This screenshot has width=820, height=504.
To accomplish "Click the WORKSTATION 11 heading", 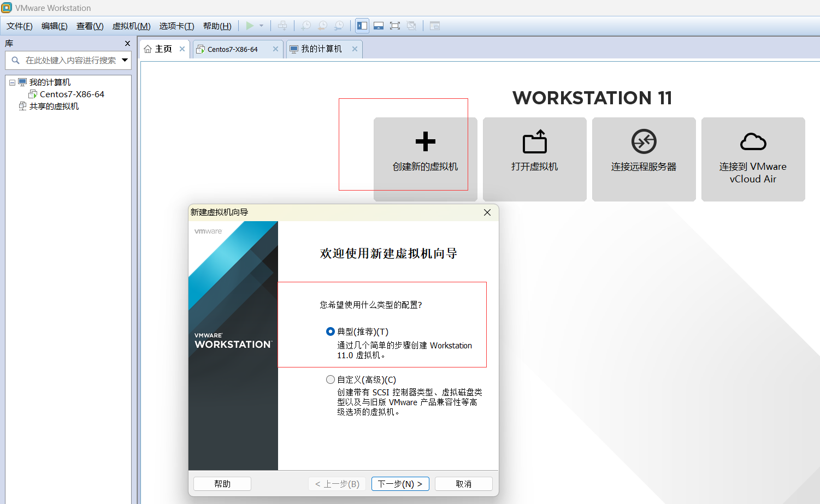I will pos(593,98).
